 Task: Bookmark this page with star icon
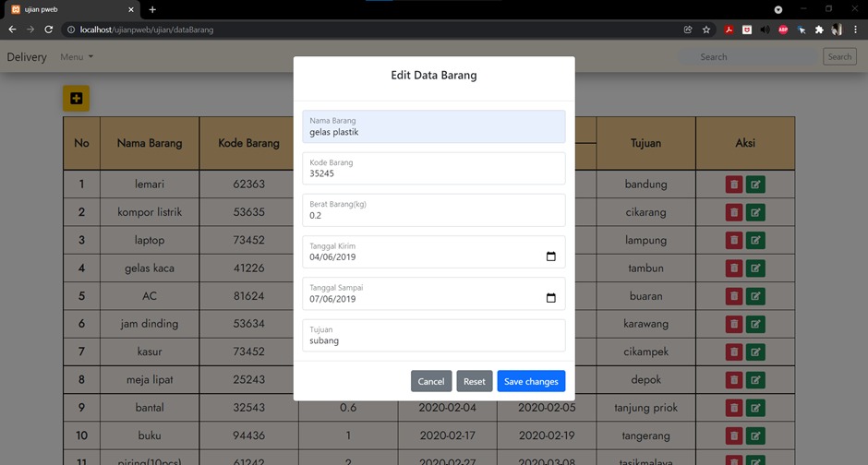705,30
